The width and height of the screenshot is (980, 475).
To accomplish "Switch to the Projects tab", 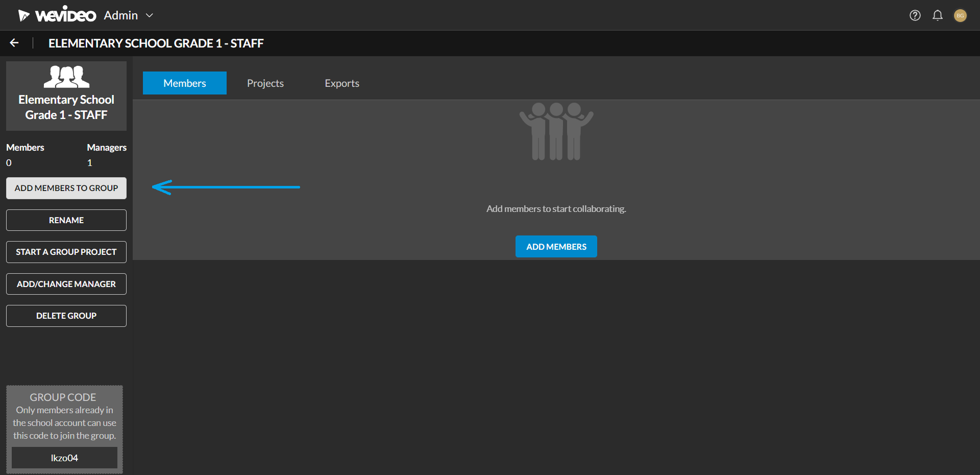I will click(265, 83).
